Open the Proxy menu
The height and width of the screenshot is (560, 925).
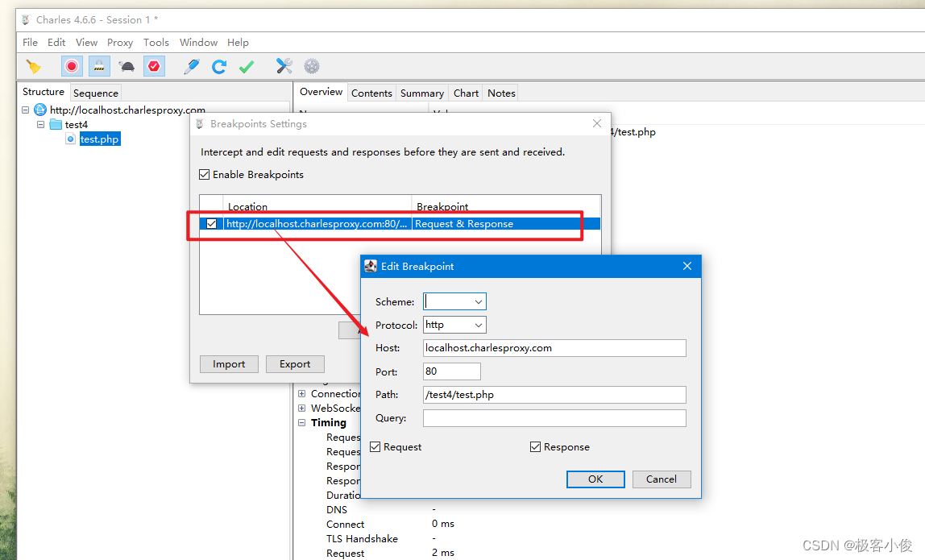tap(120, 43)
